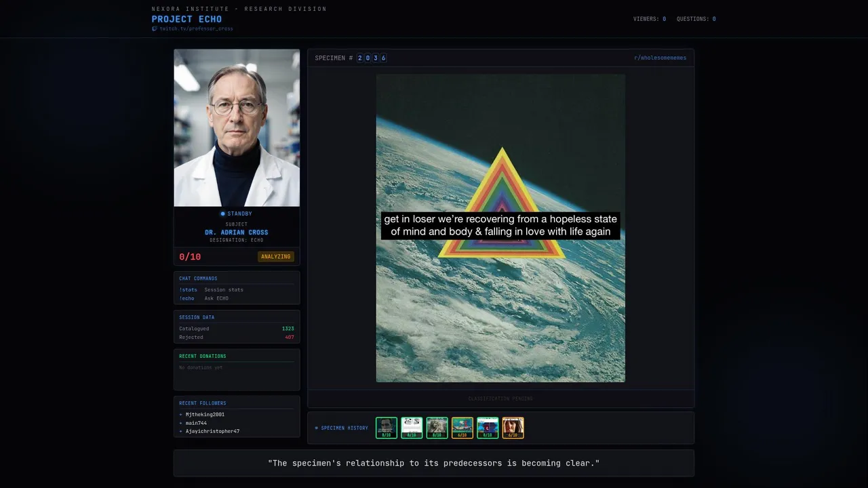
Task: Click the SPECIMEN HISTORY label
Action: click(x=344, y=428)
